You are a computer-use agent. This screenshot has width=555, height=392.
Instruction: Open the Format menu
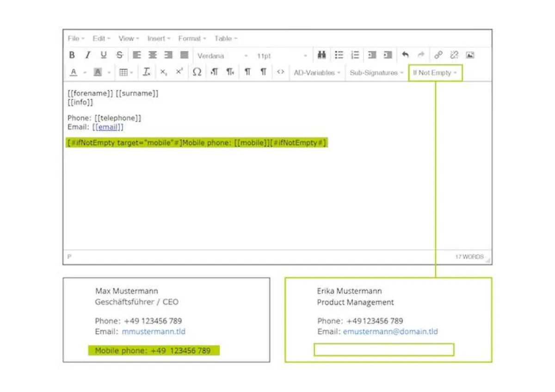pyautogui.click(x=192, y=38)
